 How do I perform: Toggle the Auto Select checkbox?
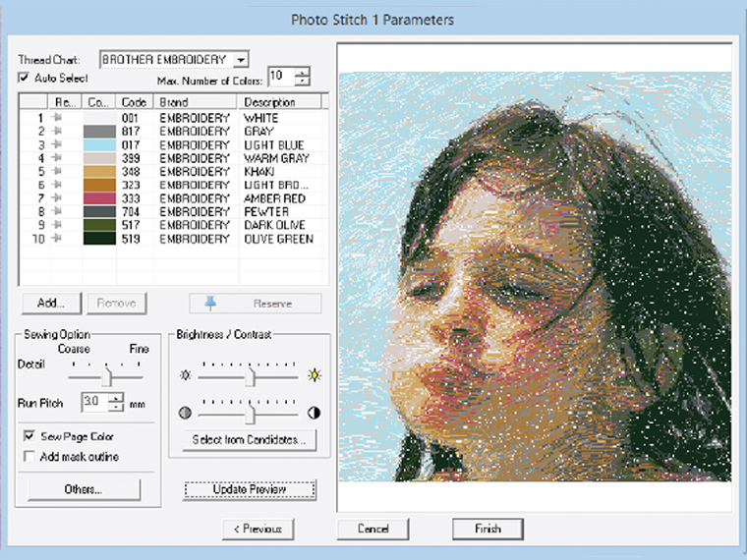click(x=24, y=78)
